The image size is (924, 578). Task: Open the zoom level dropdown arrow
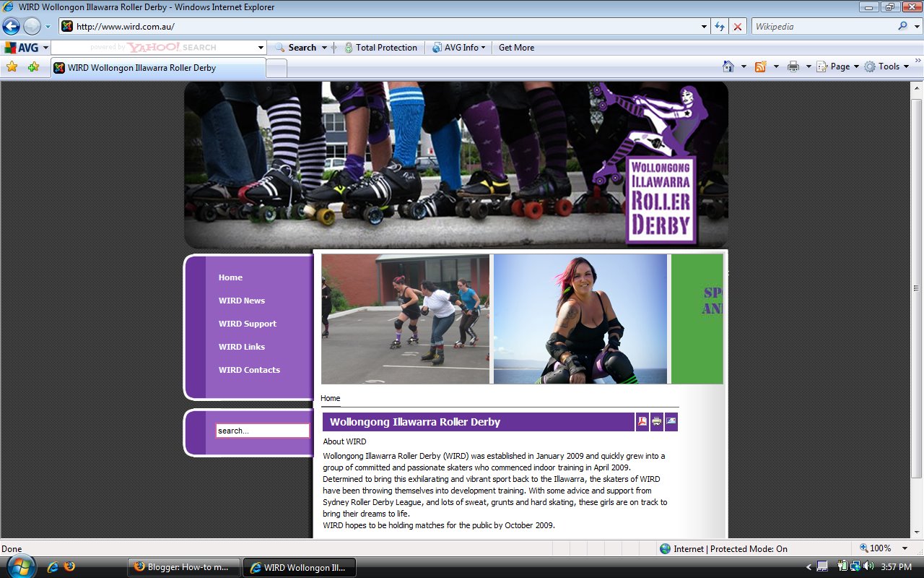click(x=905, y=548)
